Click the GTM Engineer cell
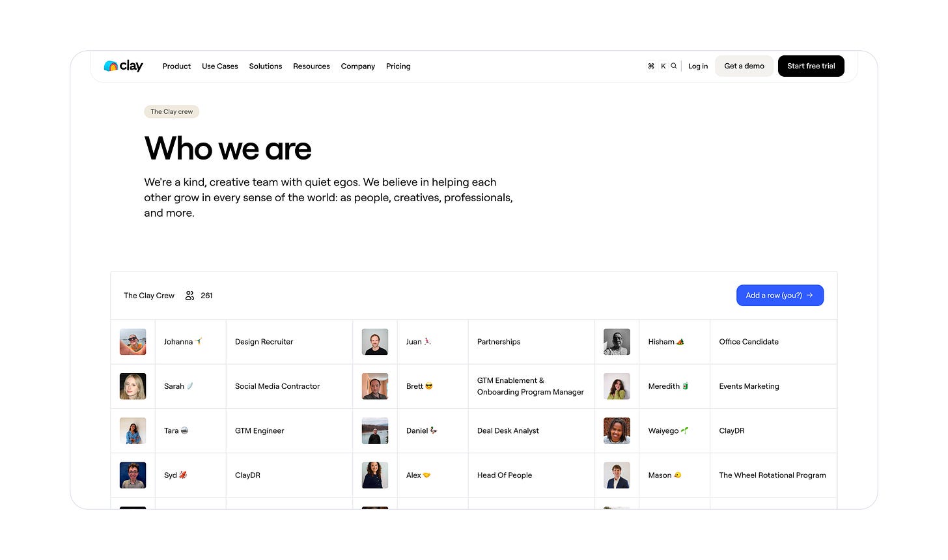Screen dimensions: 948x560 point(289,430)
